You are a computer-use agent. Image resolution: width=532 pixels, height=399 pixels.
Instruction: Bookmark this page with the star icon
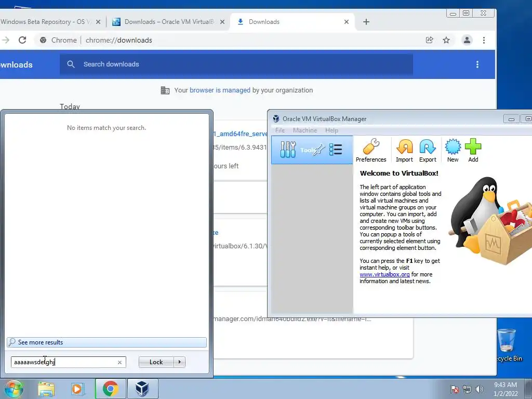(x=446, y=40)
